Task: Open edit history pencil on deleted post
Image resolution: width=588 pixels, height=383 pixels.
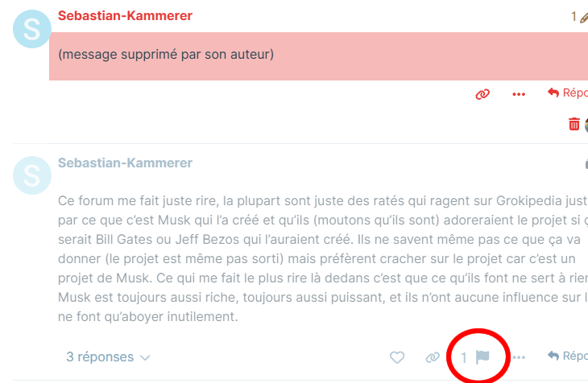Action: tap(584, 17)
